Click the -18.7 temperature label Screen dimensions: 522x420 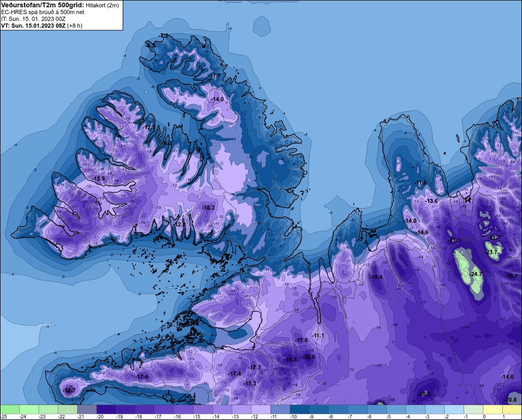coord(69,390)
